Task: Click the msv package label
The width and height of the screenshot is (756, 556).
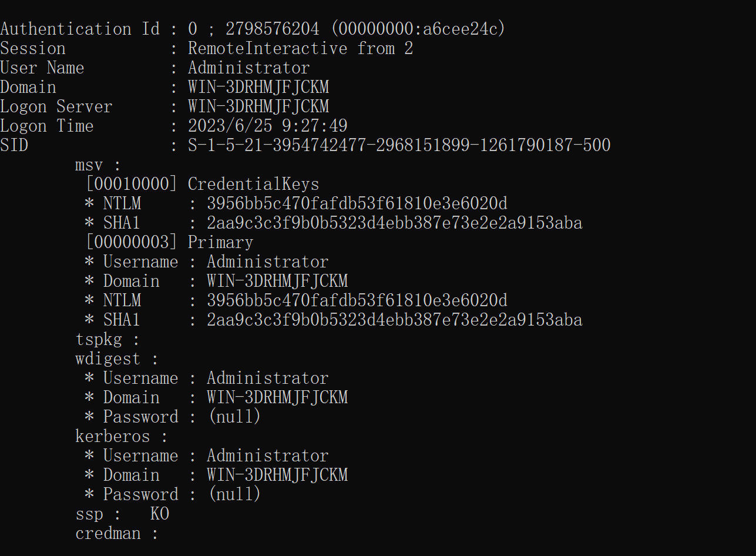Action: coord(89,165)
